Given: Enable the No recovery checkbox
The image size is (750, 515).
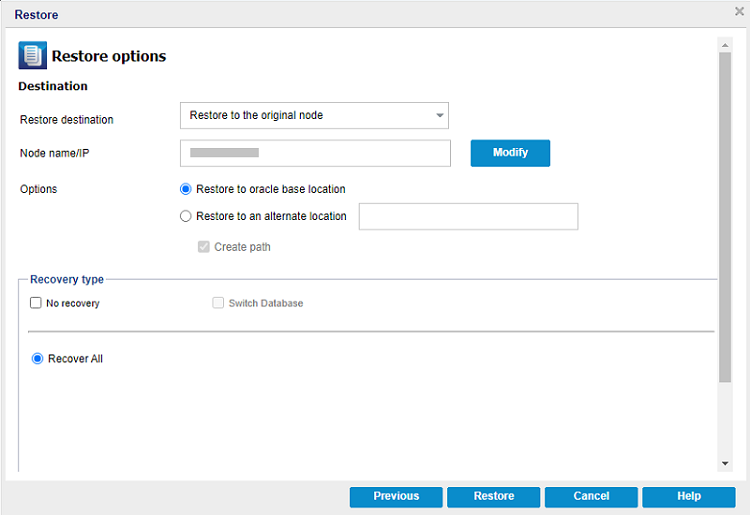Looking at the screenshot, I should [36, 303].
